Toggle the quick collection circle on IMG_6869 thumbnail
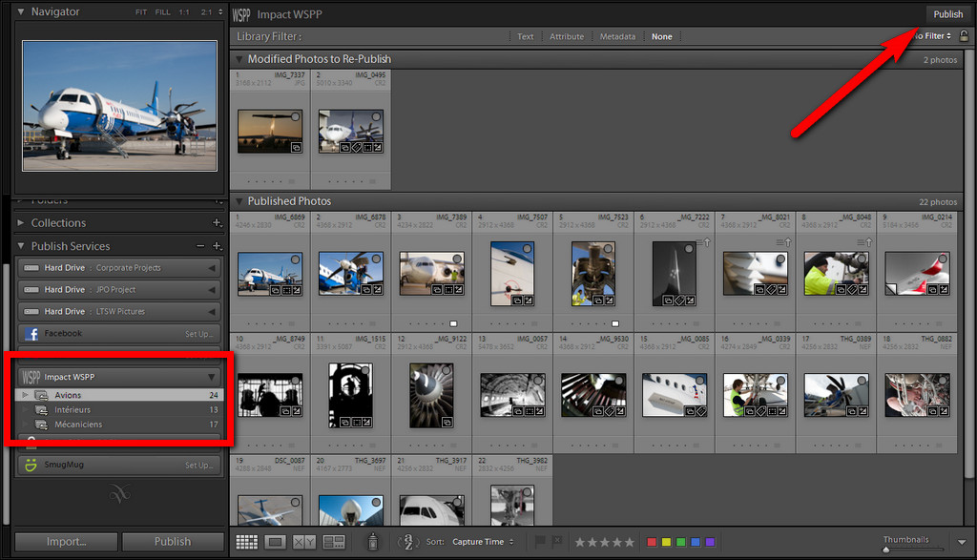 296,259
